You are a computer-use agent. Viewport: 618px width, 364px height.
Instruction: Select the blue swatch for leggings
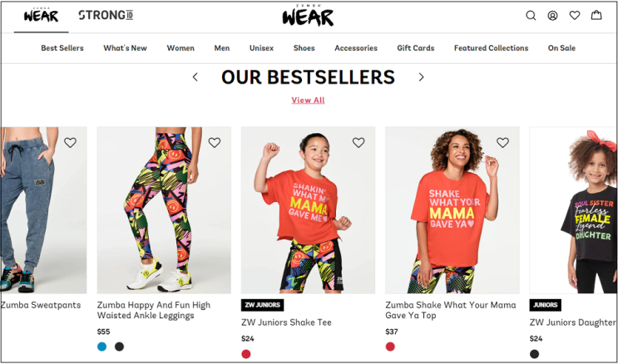click(x=102, y=347)
